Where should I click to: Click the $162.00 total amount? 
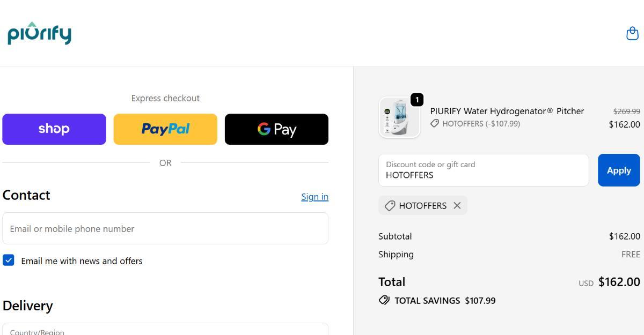619,282
